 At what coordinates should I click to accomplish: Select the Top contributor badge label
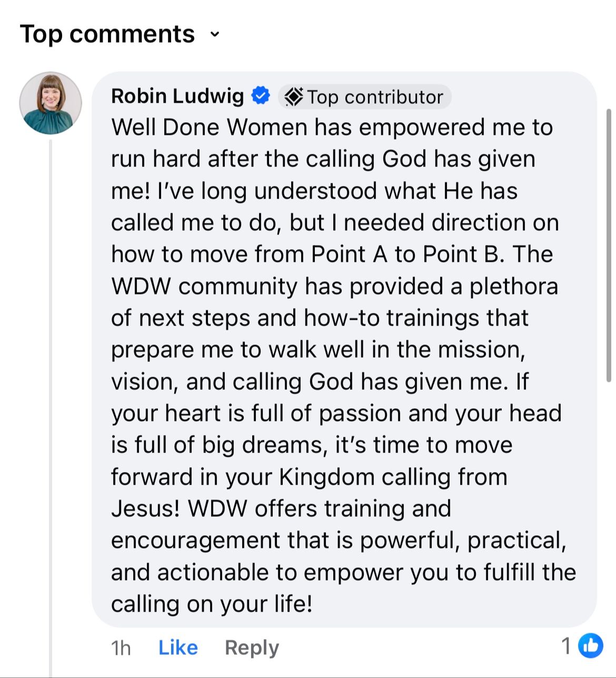[x=365, y=97]
